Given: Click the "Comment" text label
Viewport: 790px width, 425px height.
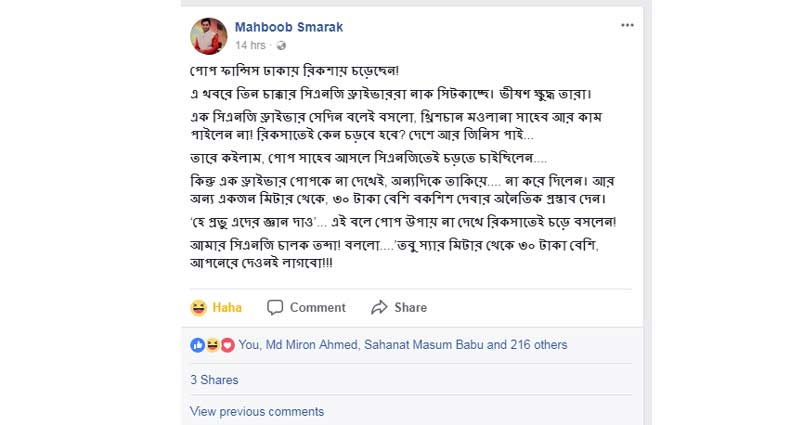Looking at the screenshot, I should [317, 308].
